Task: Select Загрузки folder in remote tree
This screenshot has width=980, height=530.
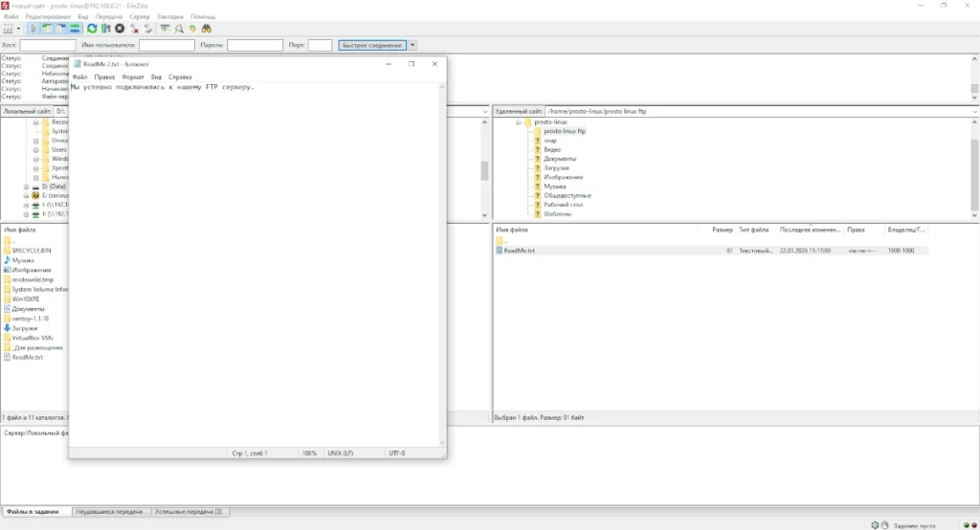Action: pos(556,168)
